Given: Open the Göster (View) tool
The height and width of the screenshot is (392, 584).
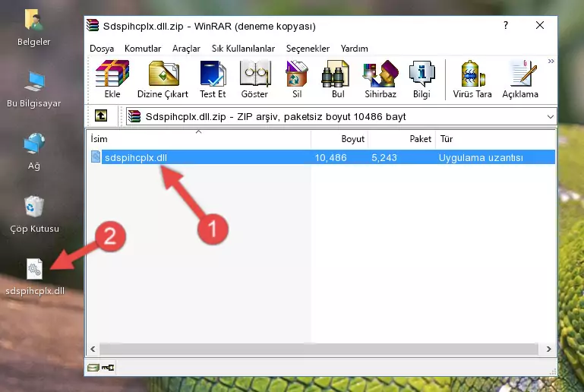Looking at the screenshot, I should pos(254,79).
